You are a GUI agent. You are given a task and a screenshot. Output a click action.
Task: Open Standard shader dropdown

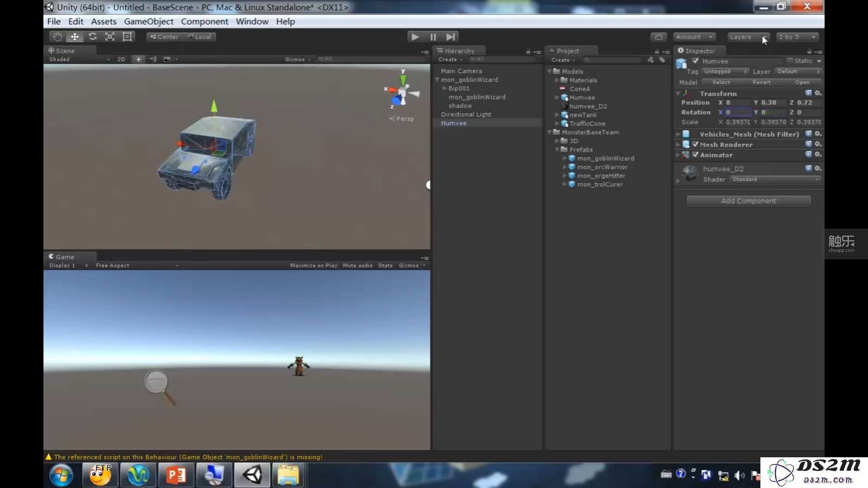[775, 179]
